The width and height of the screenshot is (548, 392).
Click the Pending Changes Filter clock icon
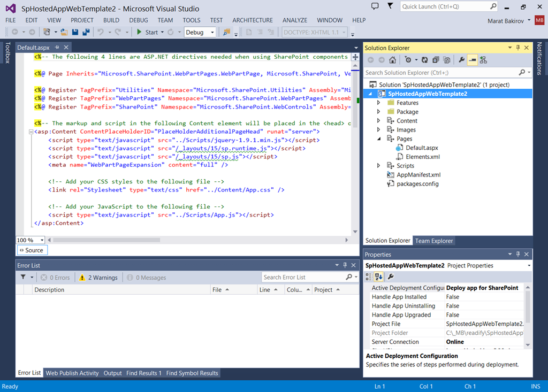[x=408, y=60]
